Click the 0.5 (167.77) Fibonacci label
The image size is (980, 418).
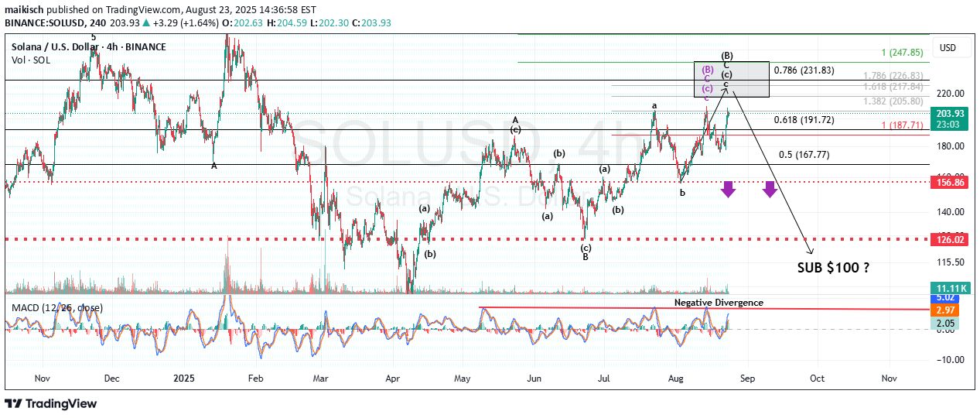[x=804, y=155]
